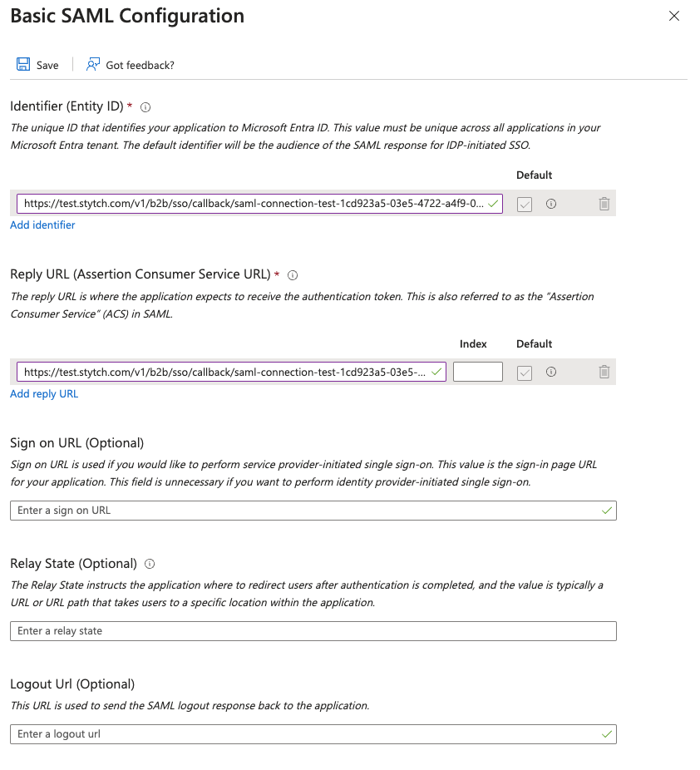Click the Add identifier link

coord(42,225)
